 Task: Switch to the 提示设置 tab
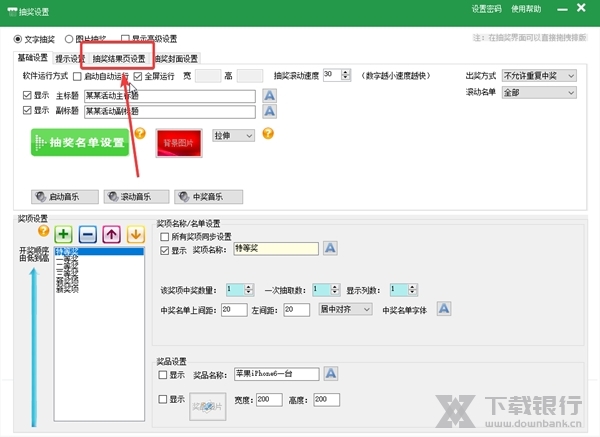coord(68,59)
